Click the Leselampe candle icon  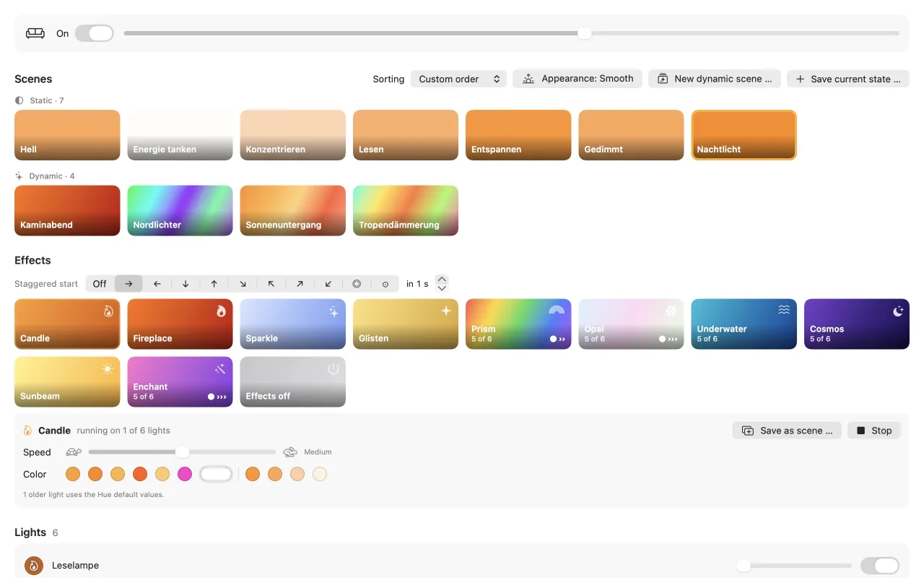coord(34,566)
